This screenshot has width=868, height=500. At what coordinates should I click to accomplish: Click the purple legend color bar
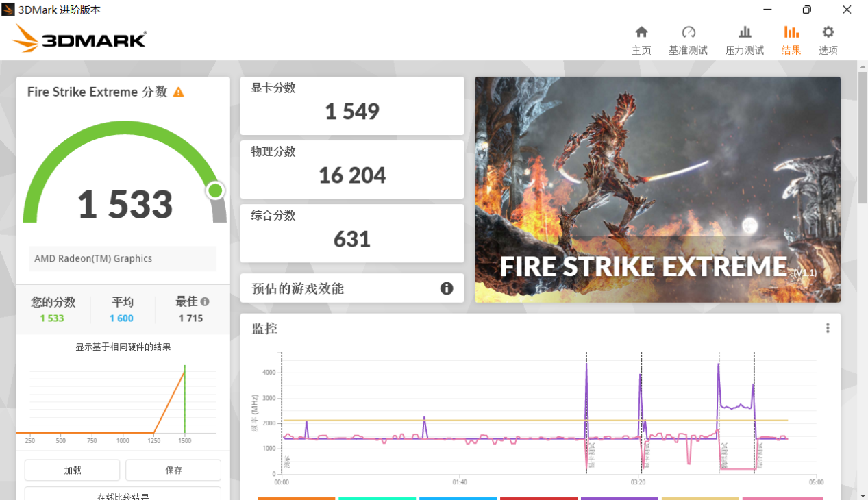tap(619, 499)
